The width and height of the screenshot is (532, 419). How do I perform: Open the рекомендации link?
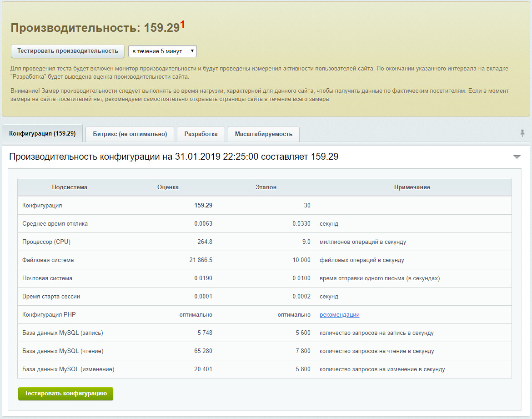tap(340, 315)
